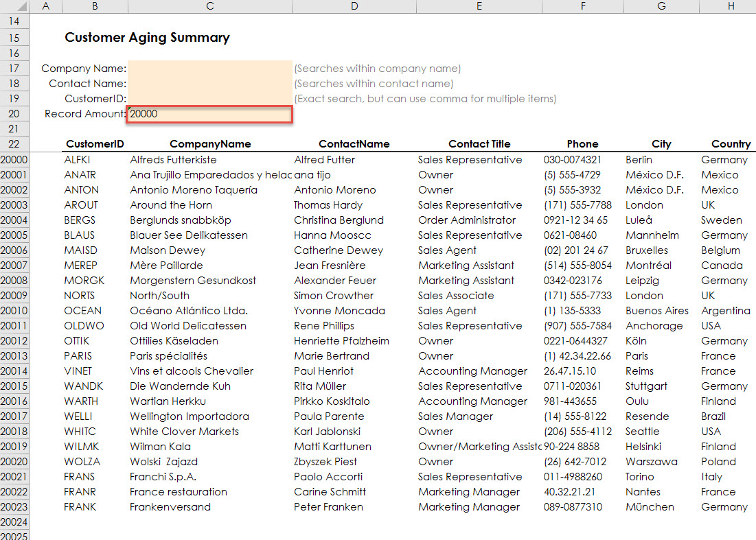Click the Contact Name input cell
Viewport: 756px width, 540px height.
[209, 83]
